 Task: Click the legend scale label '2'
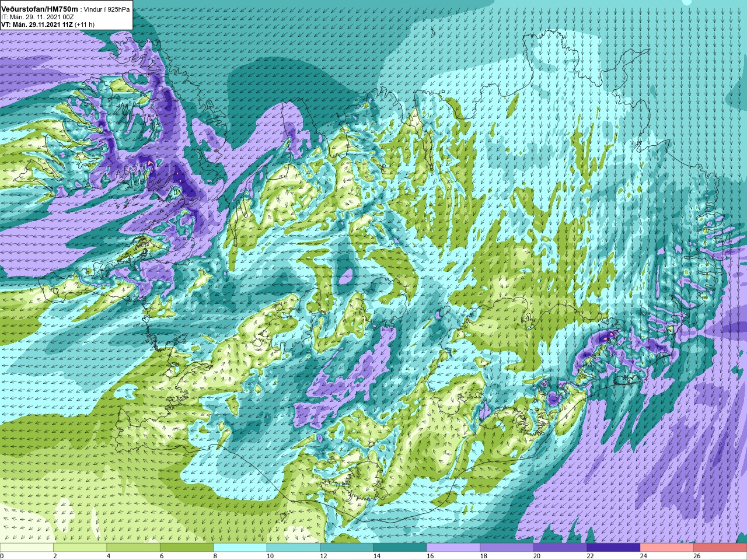55,556
